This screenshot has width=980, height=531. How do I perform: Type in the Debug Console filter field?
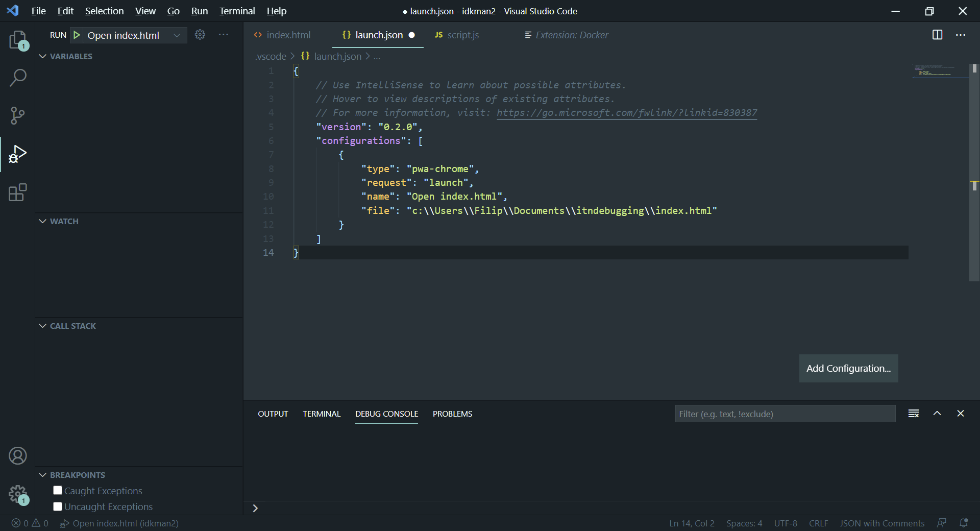click(785, 414)
